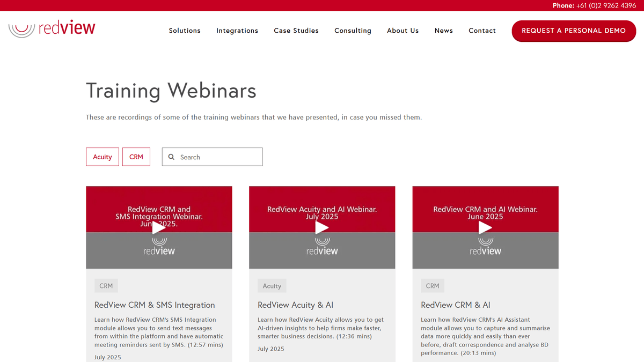Open the Contact page
This screenshot has height=362, width=644.
(x=482, y=31)
